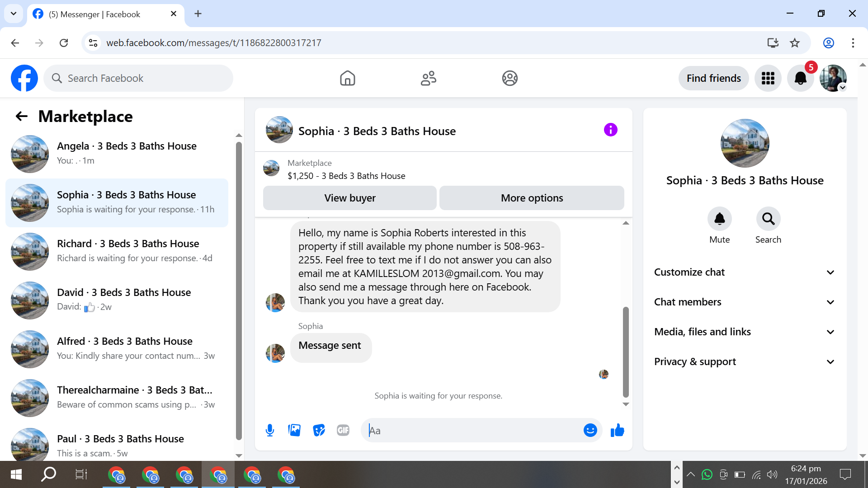Open the notifications bell

coord(800,78)
